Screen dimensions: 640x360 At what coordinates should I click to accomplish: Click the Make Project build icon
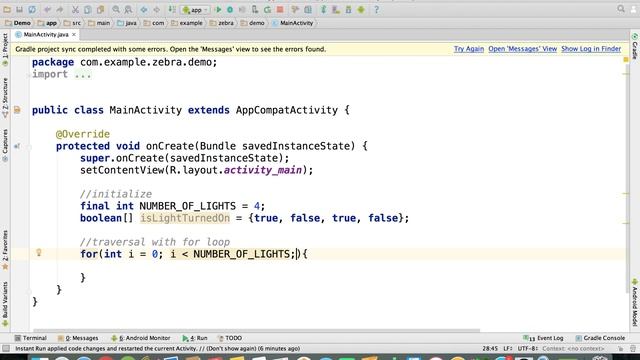(x=172, y=9)
